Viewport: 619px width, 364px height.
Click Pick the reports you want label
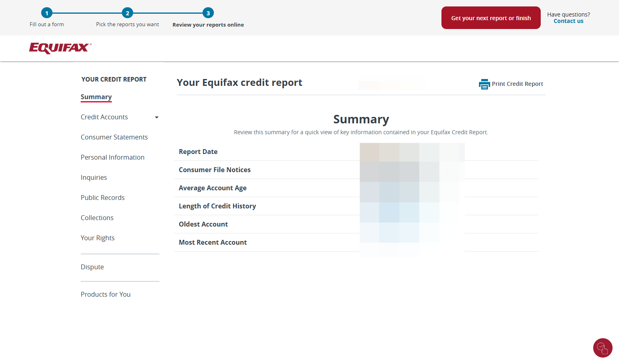[128, 24]
